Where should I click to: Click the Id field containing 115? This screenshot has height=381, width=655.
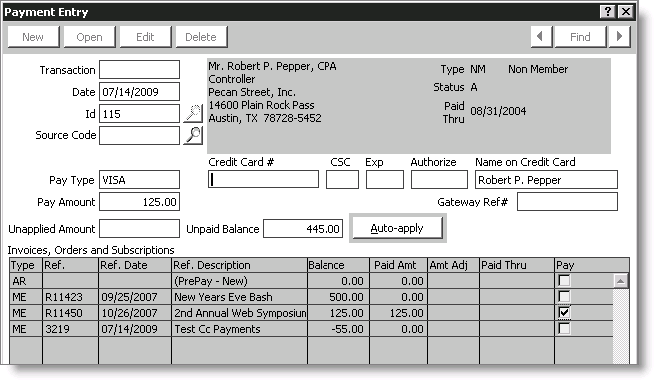(140, 114)
